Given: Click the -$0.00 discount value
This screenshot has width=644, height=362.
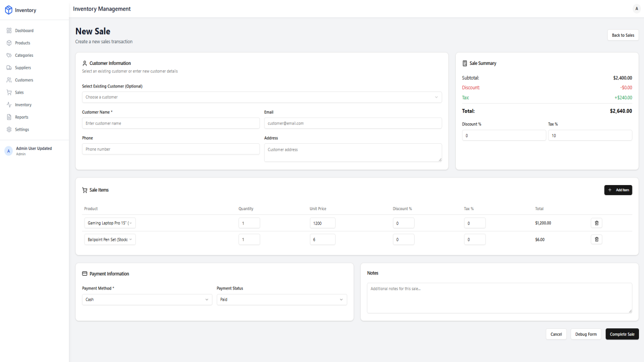Looking at the screenshot, I should click(x=626, y=88).
